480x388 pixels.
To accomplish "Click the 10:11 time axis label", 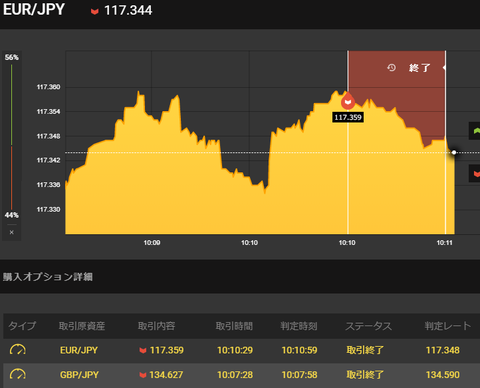I will pos(445,243).
